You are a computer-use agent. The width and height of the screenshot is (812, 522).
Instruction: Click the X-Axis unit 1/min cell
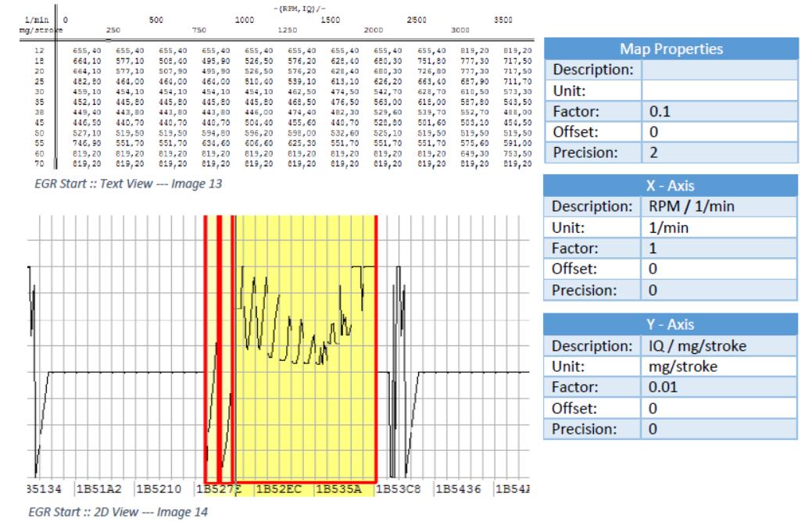(719, 227)
